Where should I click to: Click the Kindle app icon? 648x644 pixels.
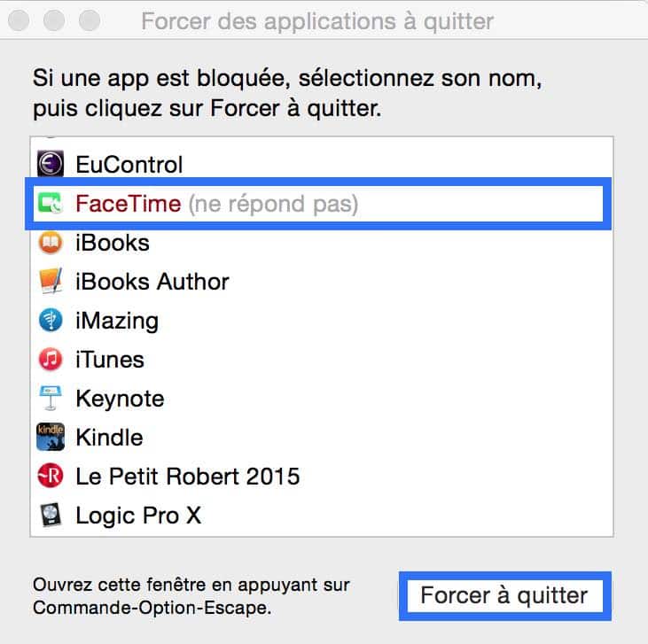(x=51, y=437)
